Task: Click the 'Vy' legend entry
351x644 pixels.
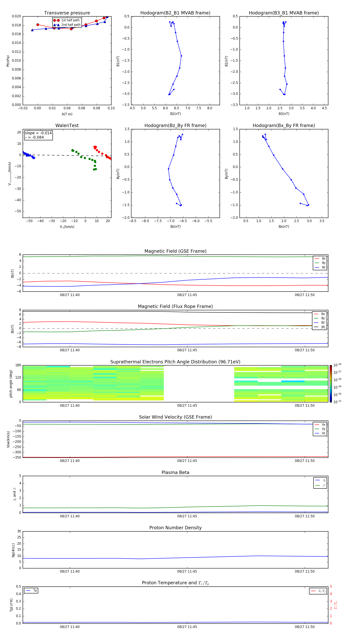Action: point(320,429)
